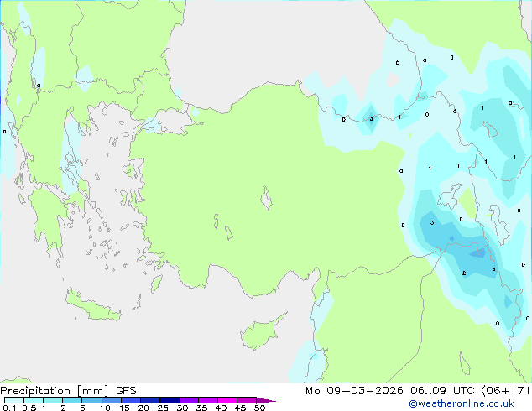Click the weatheronline.co.uk copyright link

pos(462,403)
